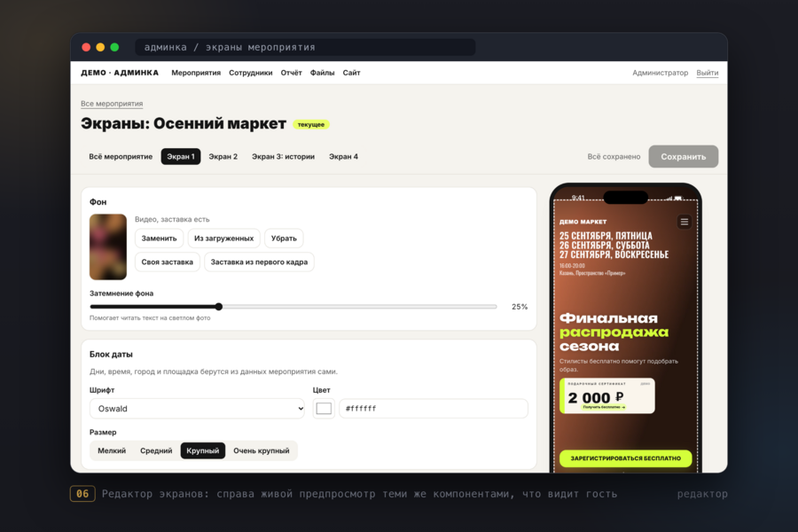This screenshot has height=532, width=798.
Task: Open the Экран 3: истории tab
Action: (x=283, y=157)
